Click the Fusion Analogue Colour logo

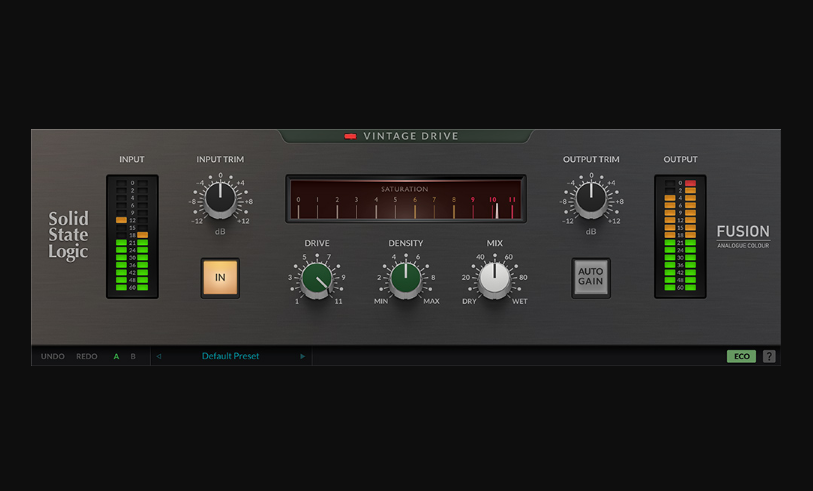tap(743, 236)
